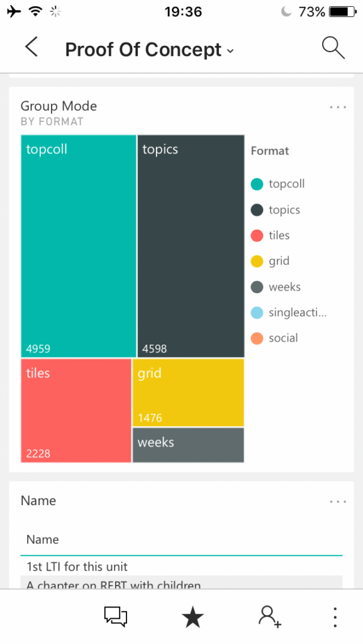Select row '1st LTI for this unit'

(181, 567)
